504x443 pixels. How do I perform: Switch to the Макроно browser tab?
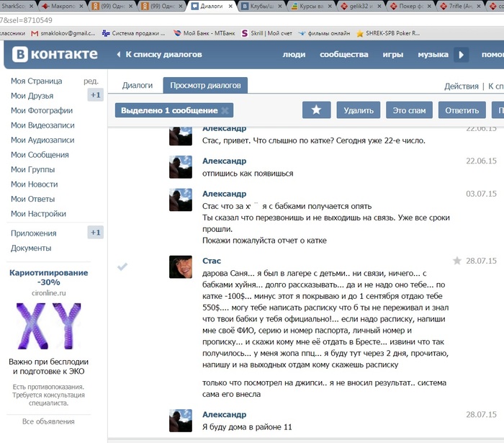(62, 6)
